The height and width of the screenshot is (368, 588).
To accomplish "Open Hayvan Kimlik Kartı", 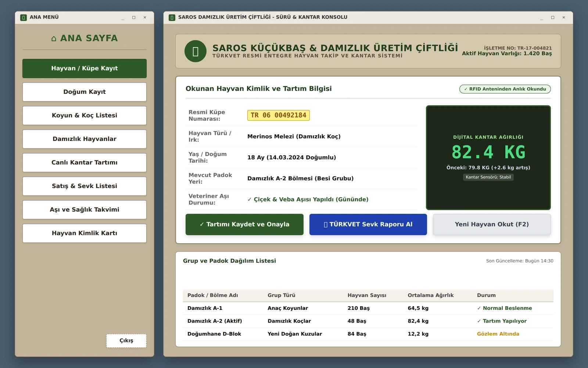I will (x=85, y=233).
